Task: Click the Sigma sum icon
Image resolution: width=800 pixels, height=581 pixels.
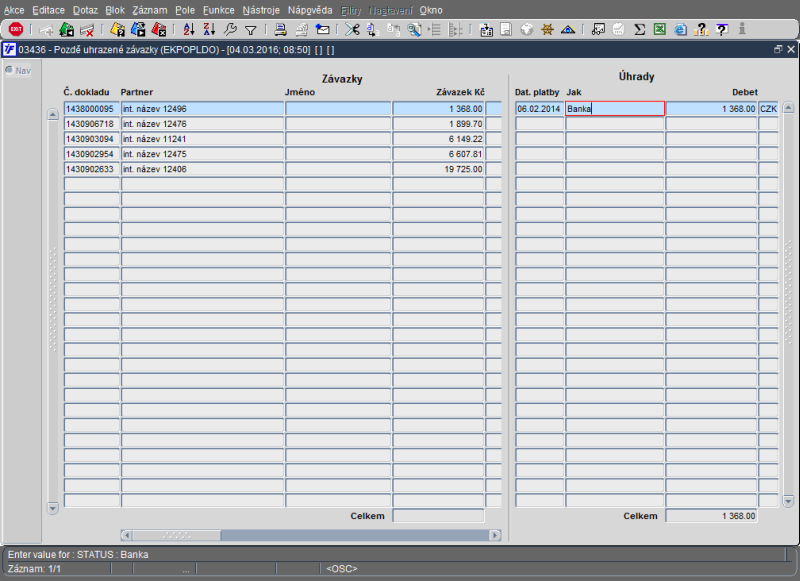Action: pos(639,30)
